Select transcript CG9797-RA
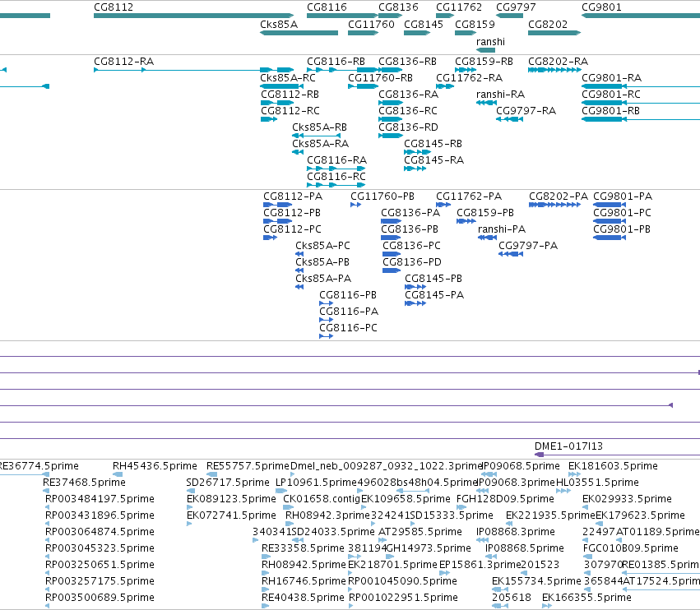Screen dimensions: 700x610 point(509,119)
